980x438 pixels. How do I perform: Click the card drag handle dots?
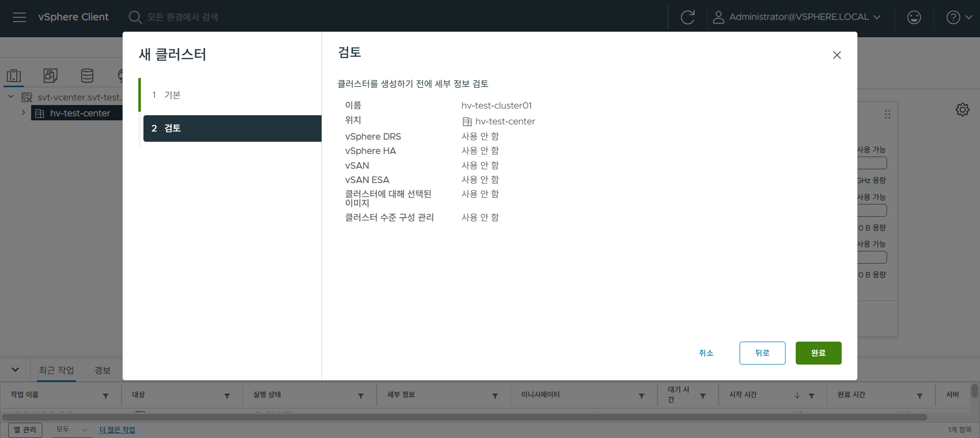888,114
